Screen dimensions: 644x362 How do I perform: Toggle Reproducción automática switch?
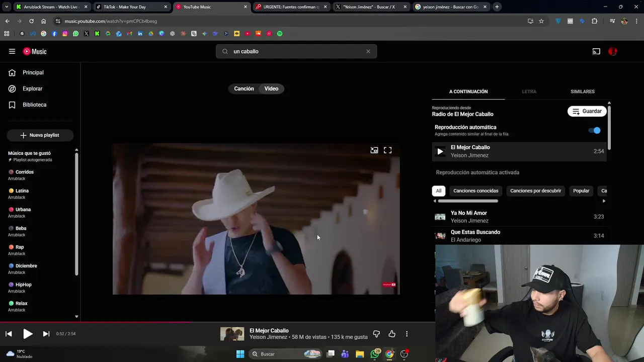(x=595, y=130)
